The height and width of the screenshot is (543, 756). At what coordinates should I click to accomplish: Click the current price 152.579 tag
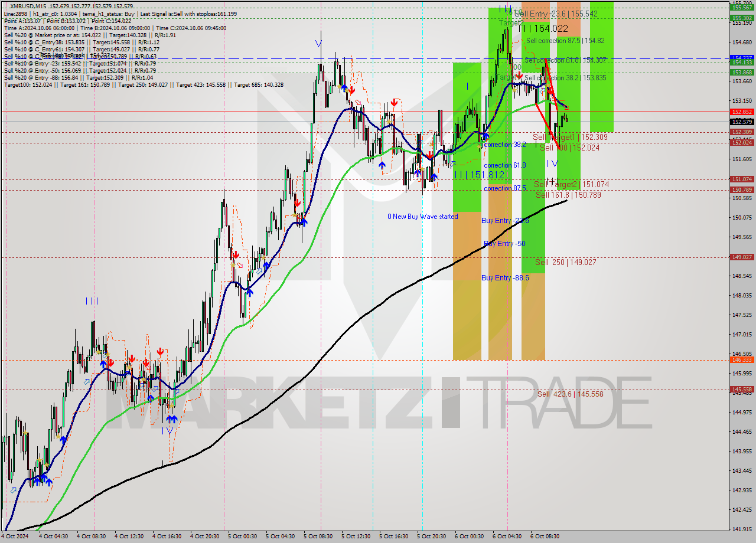742,122
